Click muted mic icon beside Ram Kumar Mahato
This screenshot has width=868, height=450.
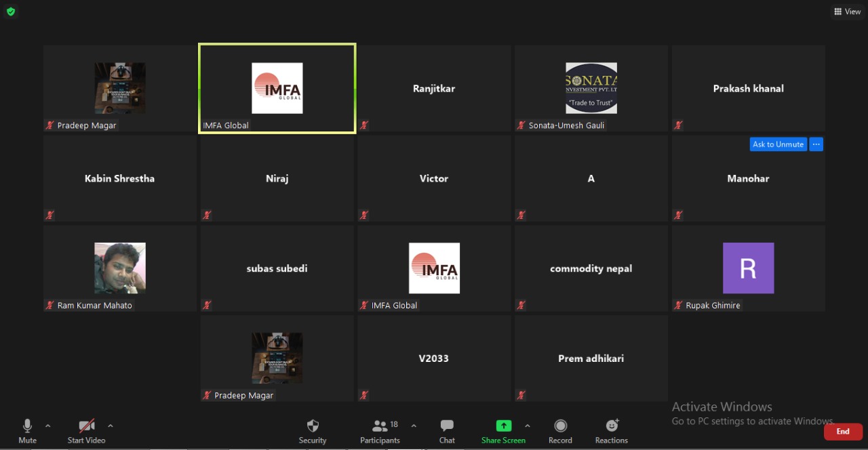tap(50, 306)
